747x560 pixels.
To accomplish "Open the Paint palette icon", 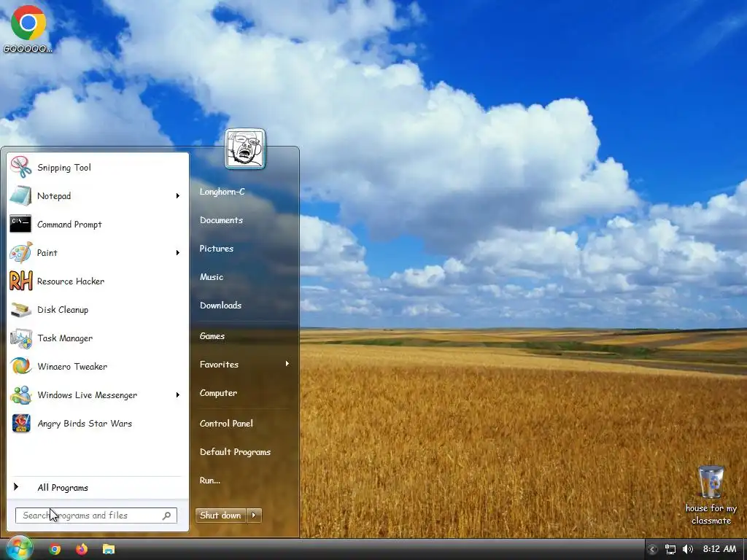I will point(21,252).
